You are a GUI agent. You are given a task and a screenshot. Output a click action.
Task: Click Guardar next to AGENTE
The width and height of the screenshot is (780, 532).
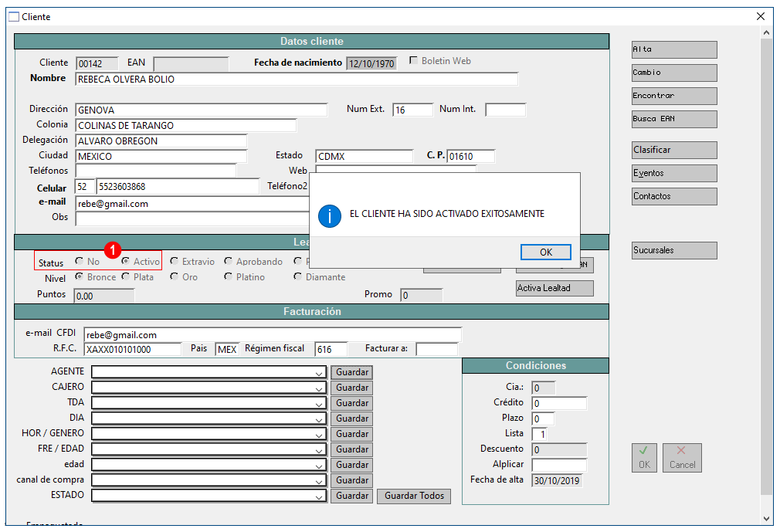(x=351, y=372)
